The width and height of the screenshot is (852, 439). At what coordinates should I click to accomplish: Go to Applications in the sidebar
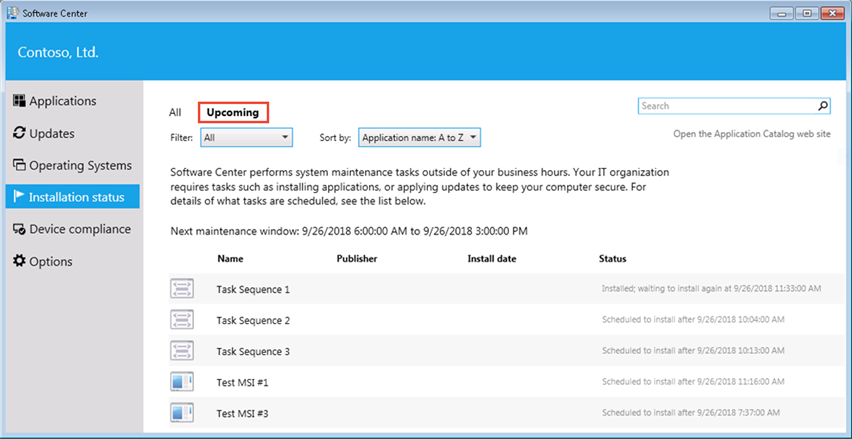[x=72, y=101]
